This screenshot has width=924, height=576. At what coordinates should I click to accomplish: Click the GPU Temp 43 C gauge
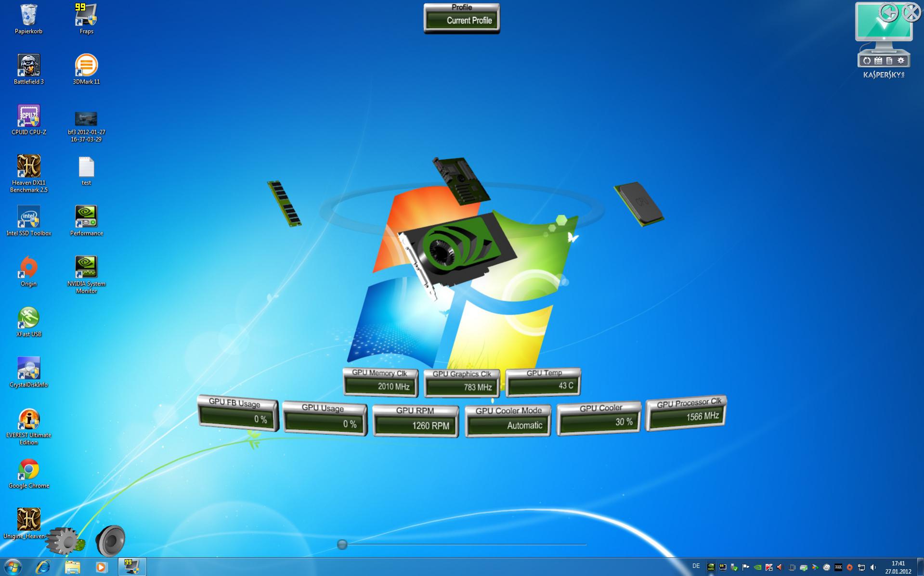(x=543, y=382)
